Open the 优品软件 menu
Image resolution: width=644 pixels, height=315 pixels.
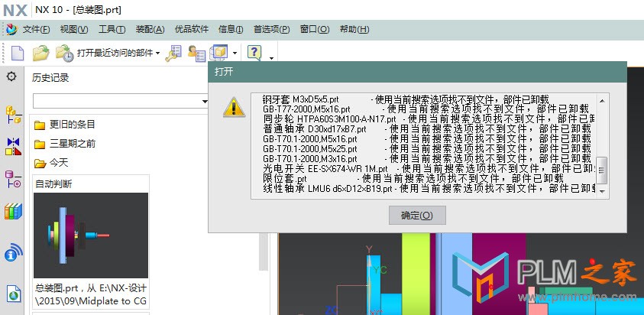[x=192, y=29]
